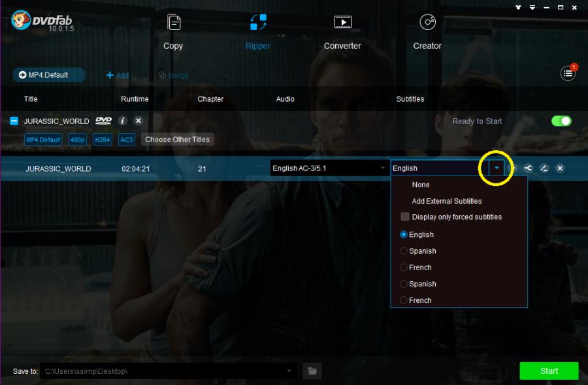Click the DVD source type icon
This screenshot has width=588, height=385.
coord(103,121)
